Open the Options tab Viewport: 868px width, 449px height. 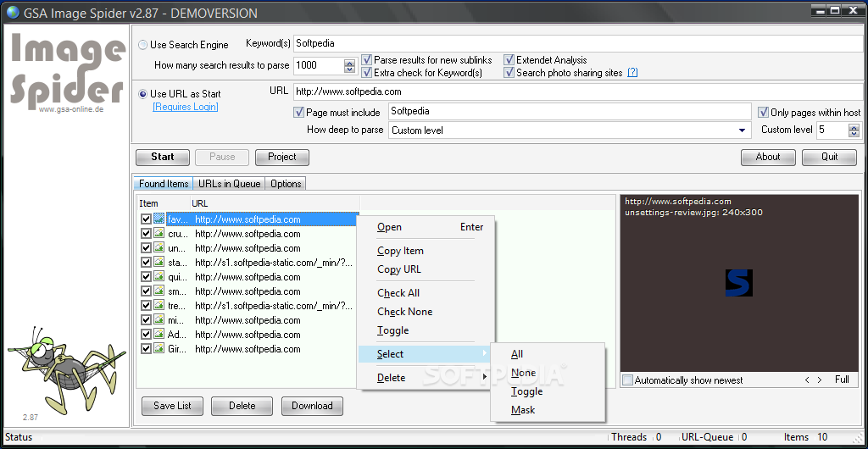[x=286, y=184]
